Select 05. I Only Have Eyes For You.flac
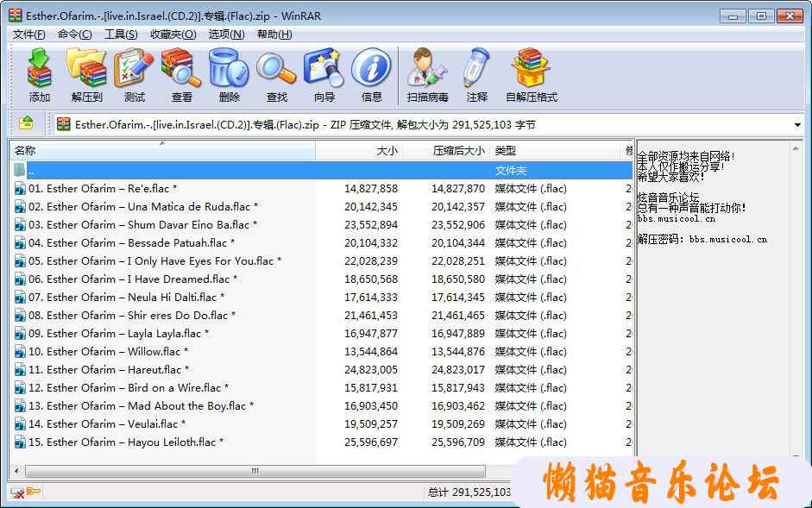812x508 pixels. pos(154,261)
